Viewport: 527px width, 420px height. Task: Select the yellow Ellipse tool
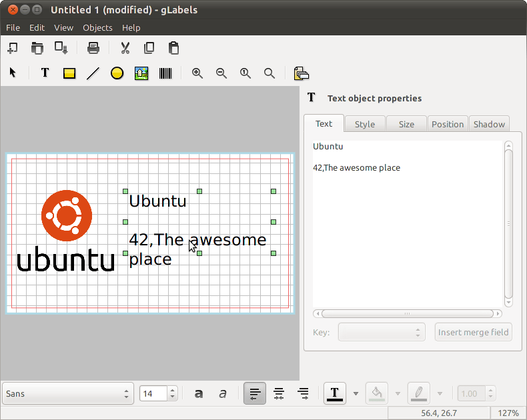pyautogui.click(x=117, y=73)
